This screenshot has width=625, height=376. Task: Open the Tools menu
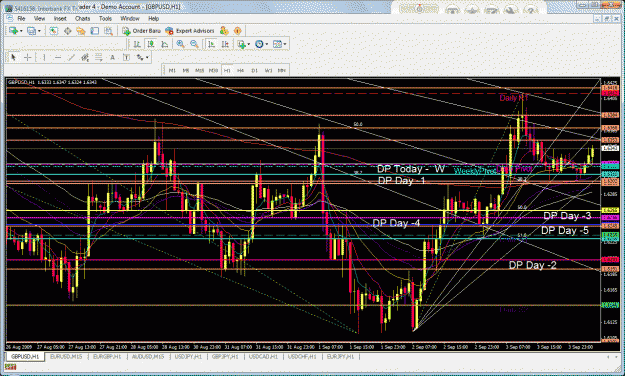point(105,19)
